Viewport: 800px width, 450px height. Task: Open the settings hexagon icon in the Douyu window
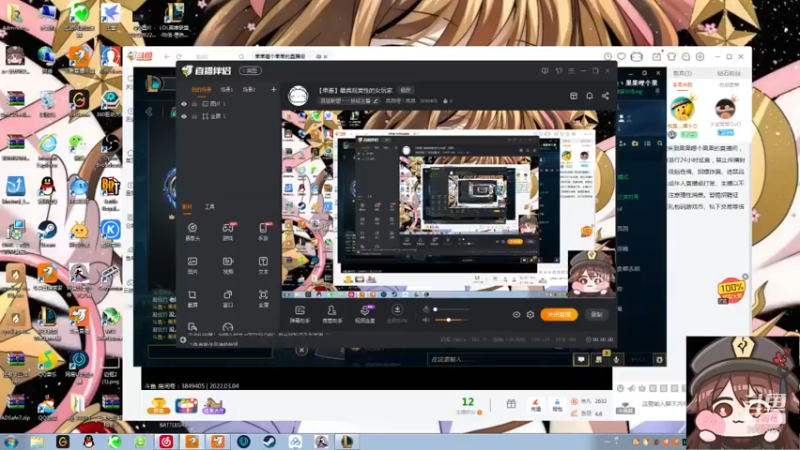[700, 57]
